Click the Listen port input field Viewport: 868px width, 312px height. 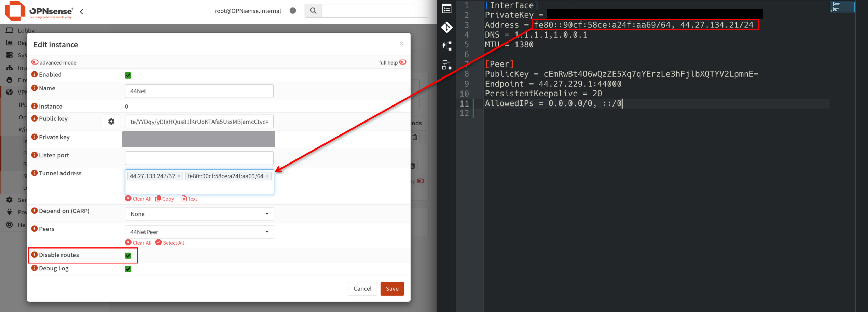pos(199,158)
